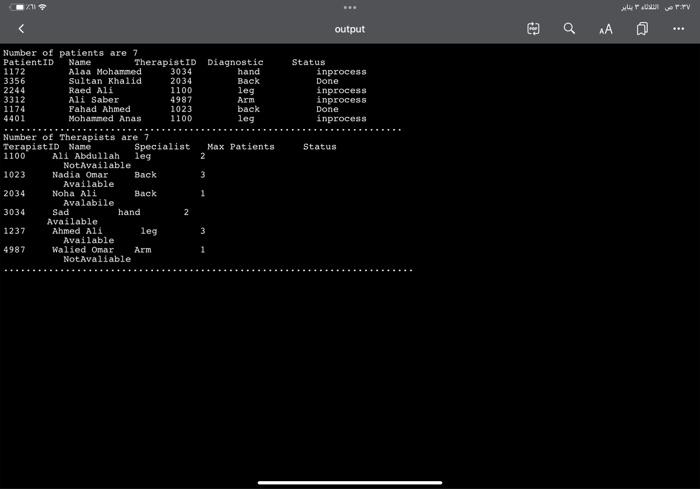Screen dimensions: 700x489
Task: Select therapist name 'Sad'
Action: tap(60, 213)
